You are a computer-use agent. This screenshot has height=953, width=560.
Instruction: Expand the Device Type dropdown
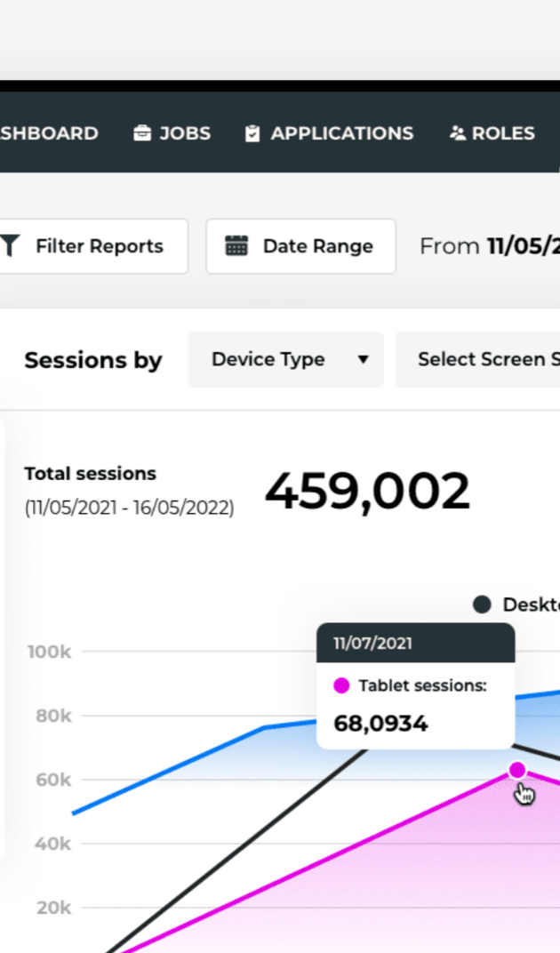pos(285,359)
